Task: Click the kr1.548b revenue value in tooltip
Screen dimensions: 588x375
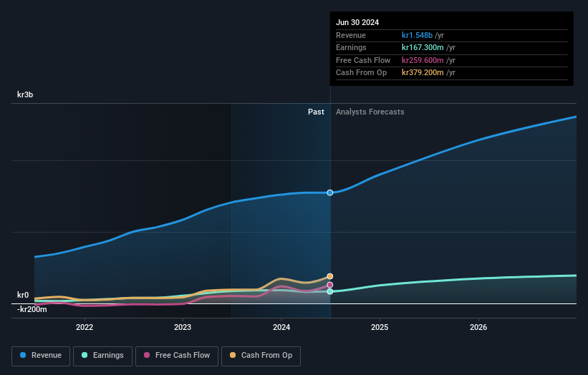Action: click(x=417, y=35)
